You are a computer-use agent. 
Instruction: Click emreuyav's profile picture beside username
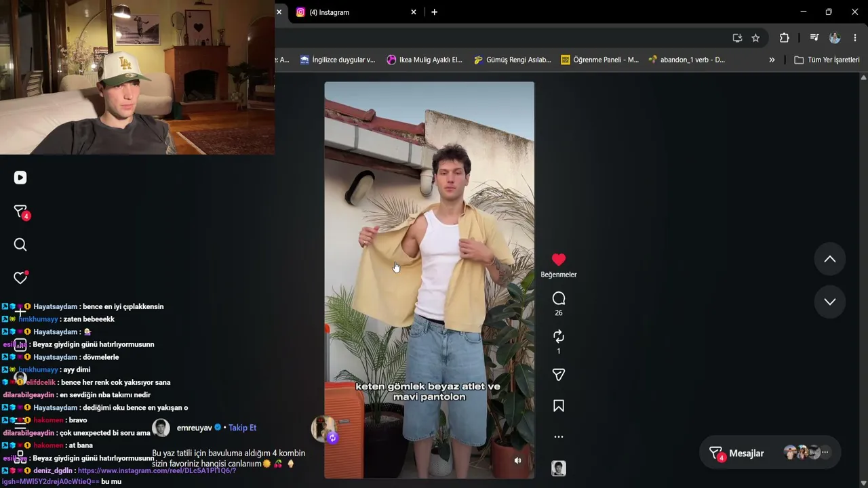pos(161,428)
